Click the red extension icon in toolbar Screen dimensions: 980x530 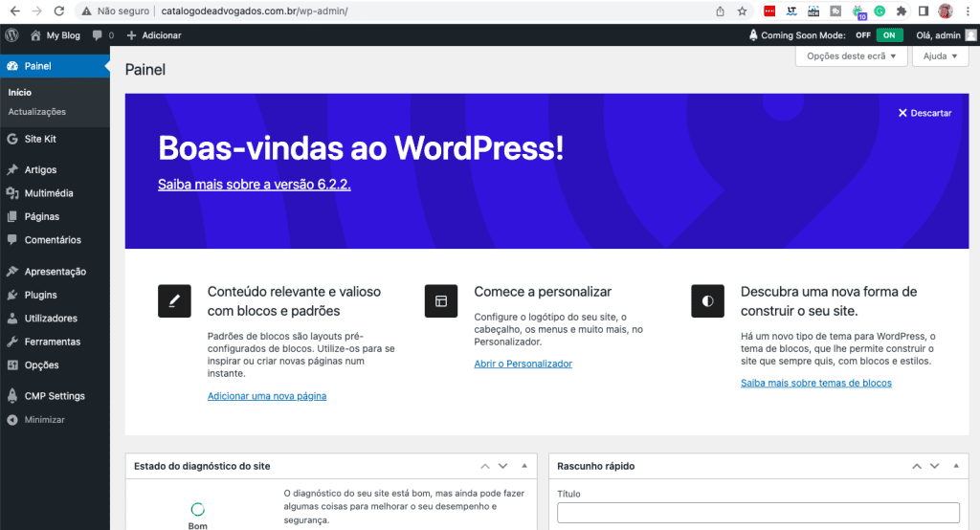769,11
